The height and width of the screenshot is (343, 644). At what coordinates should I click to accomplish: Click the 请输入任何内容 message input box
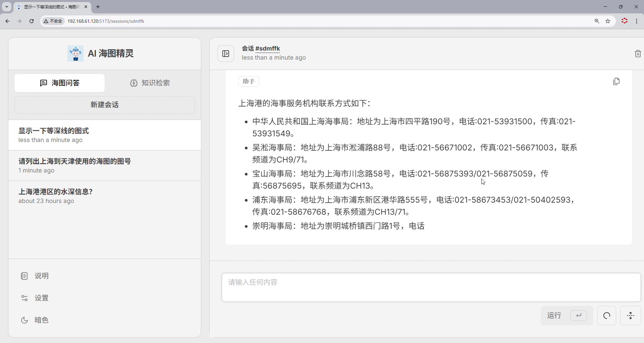pos(431,287)
